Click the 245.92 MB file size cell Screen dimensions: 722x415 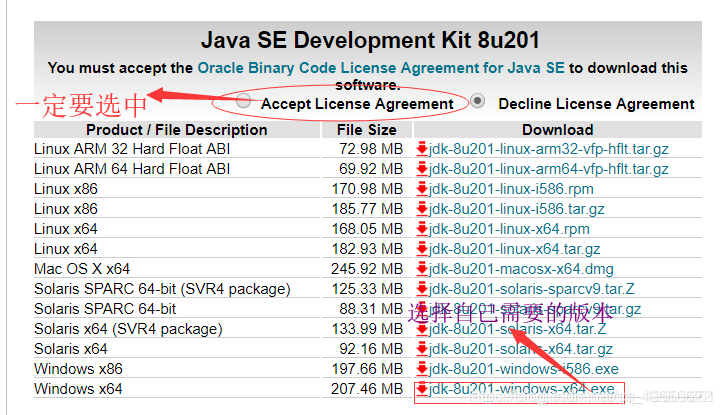(367, 269)
